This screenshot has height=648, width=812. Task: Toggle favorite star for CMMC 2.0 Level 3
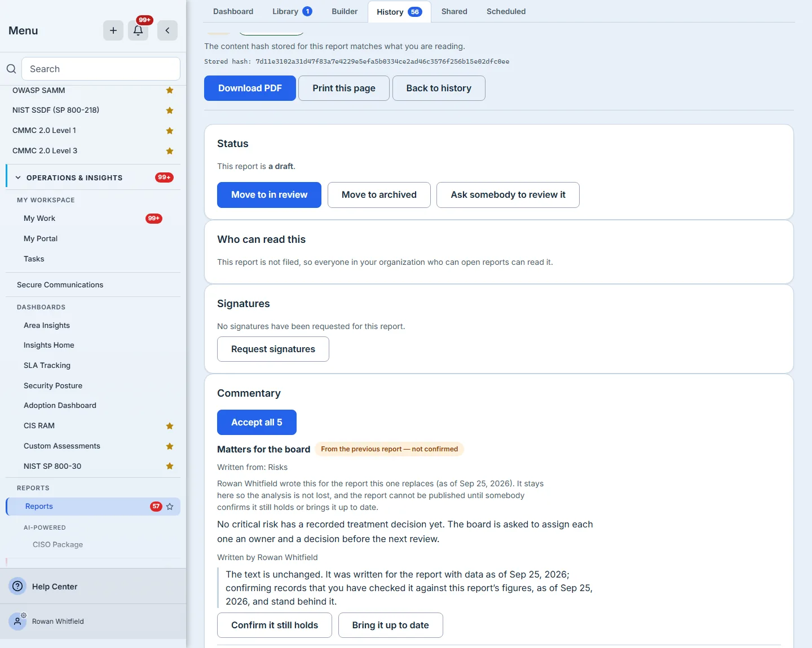(x=170, y=151)
